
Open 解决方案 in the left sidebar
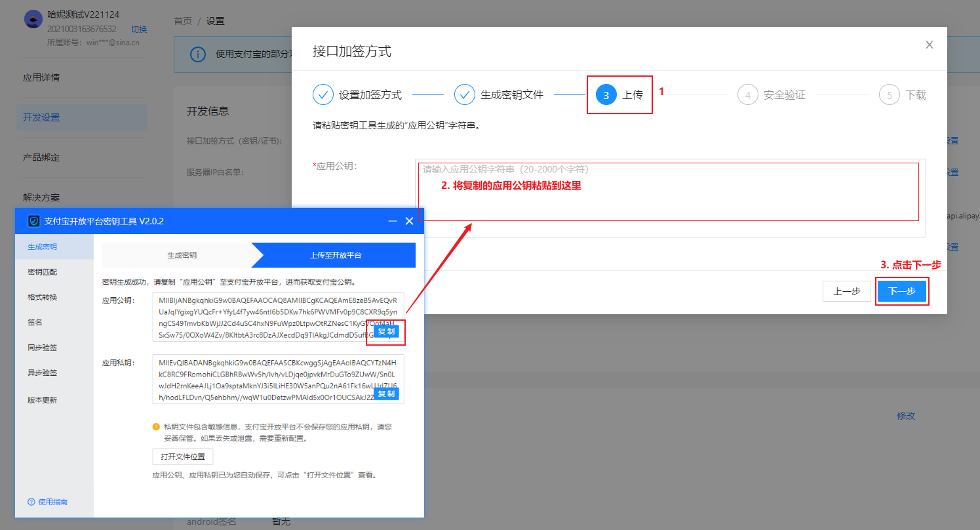click(41, 197)
